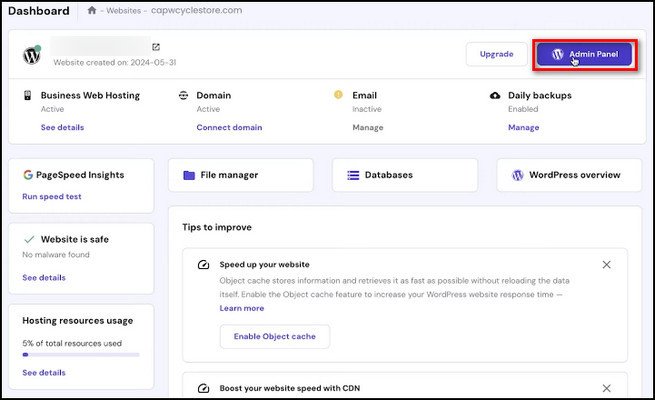The image size is (655, 400).
Task: Click the Business Web Hosting server icon
Action: tap(28, 95)
